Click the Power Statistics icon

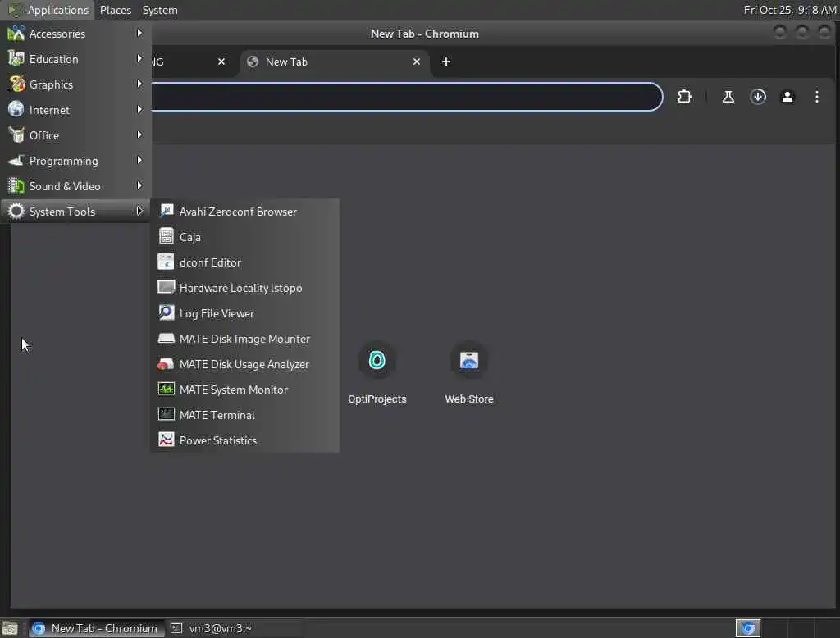pyautogui.click(x=166, y=440)
